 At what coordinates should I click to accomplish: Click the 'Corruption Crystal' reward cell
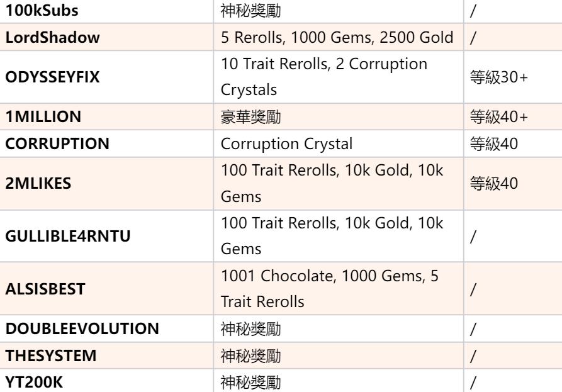tap(339, 143)
